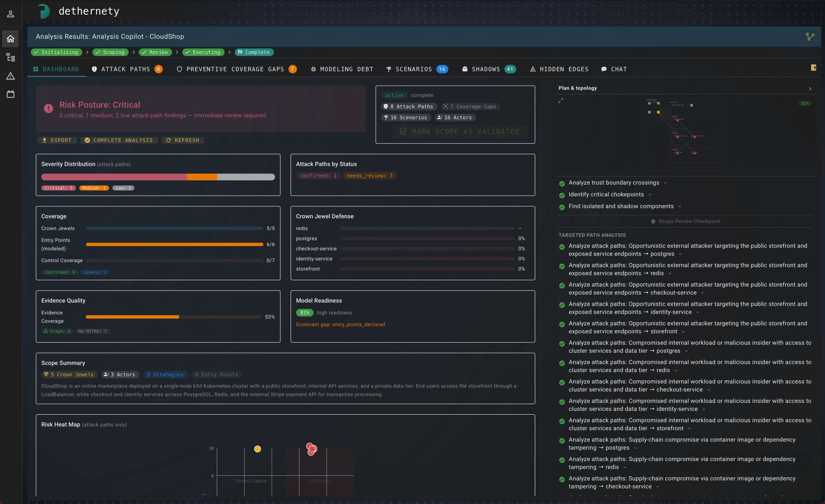Click the branch graph icon in header

point(810,36)
